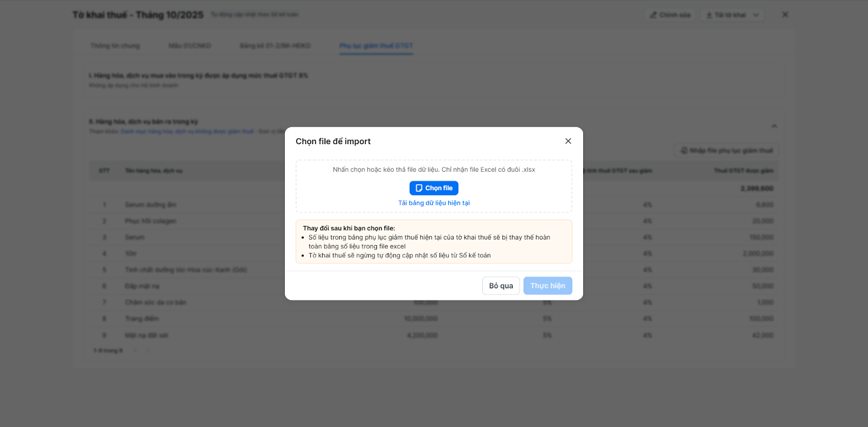
Task: Click the "Chọn file" upload button
Action: pos(434,188)
